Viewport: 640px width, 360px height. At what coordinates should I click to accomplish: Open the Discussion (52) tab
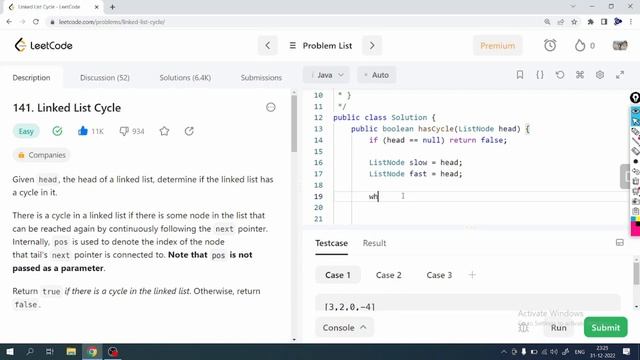pyautogui.click(x=105, y=78)
